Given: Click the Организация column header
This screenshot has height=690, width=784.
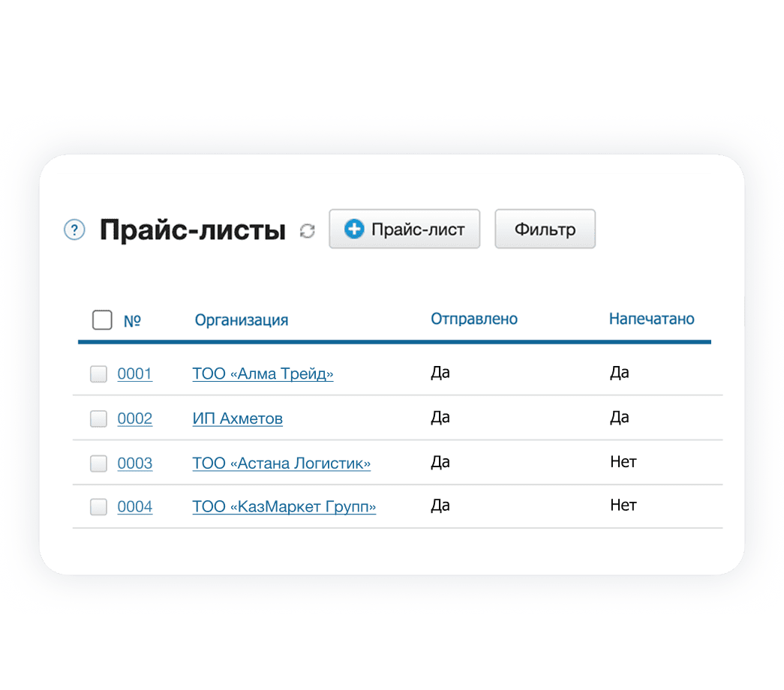Looking at the screenshot, I should pyautogui.click(x=240, y=319).
